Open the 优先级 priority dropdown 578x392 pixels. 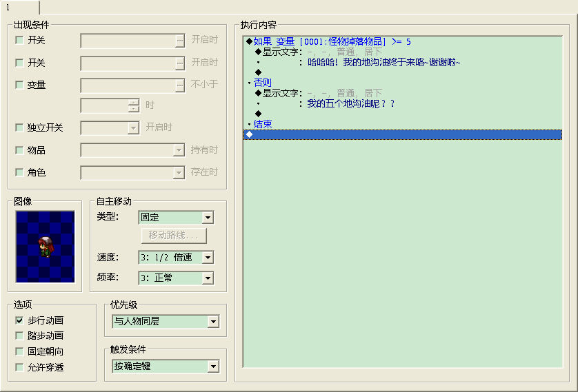click(x=213, y=322)
